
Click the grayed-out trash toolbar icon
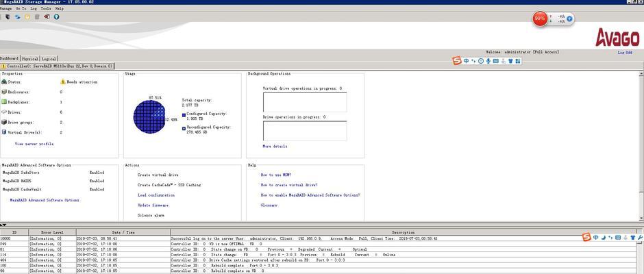tap(37, 17)
